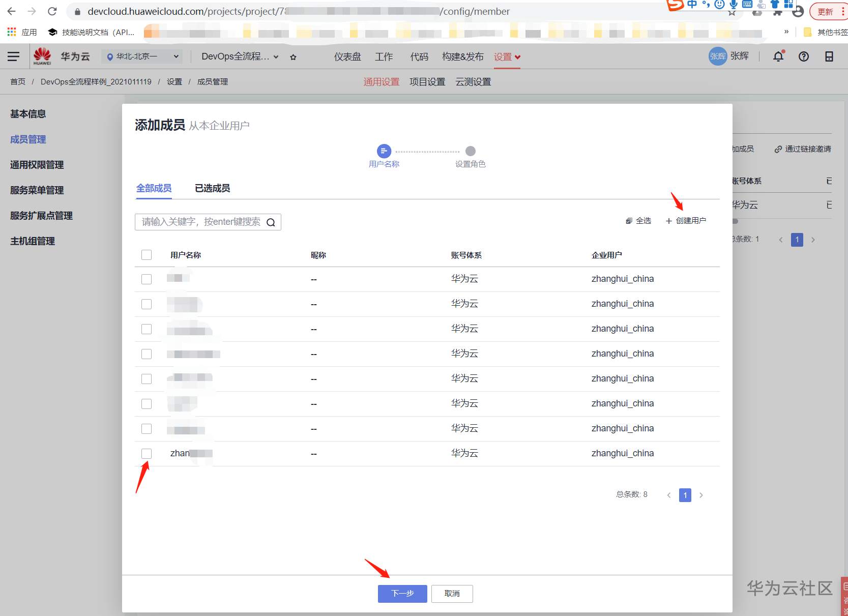Screen dimensions: 848x616
Task: Go forward in the browser
Action: [32, 11]
